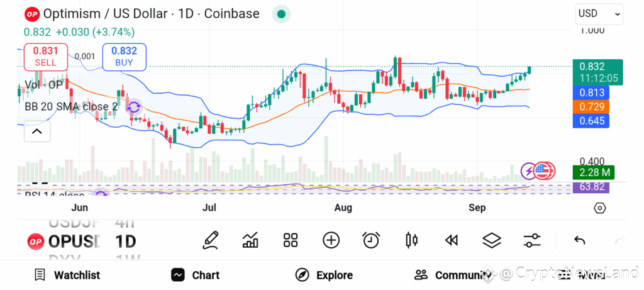644x290 pixels.
Task: Switch to the Explore tab
Action: 325,275
